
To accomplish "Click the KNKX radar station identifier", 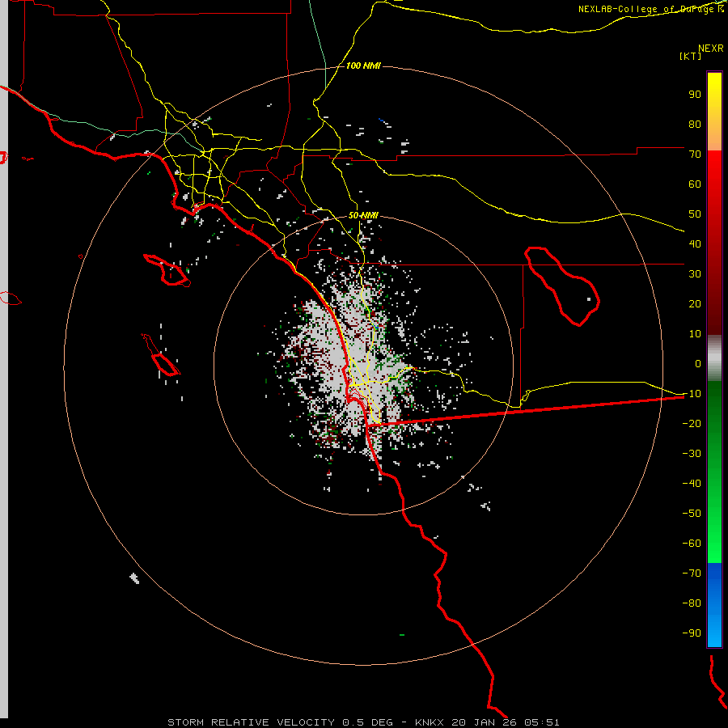I will click(430, 722).
